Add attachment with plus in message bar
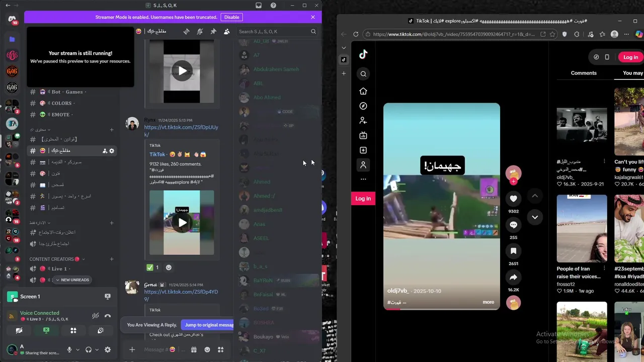Screen dimensions: 644x362 [132, 349]
